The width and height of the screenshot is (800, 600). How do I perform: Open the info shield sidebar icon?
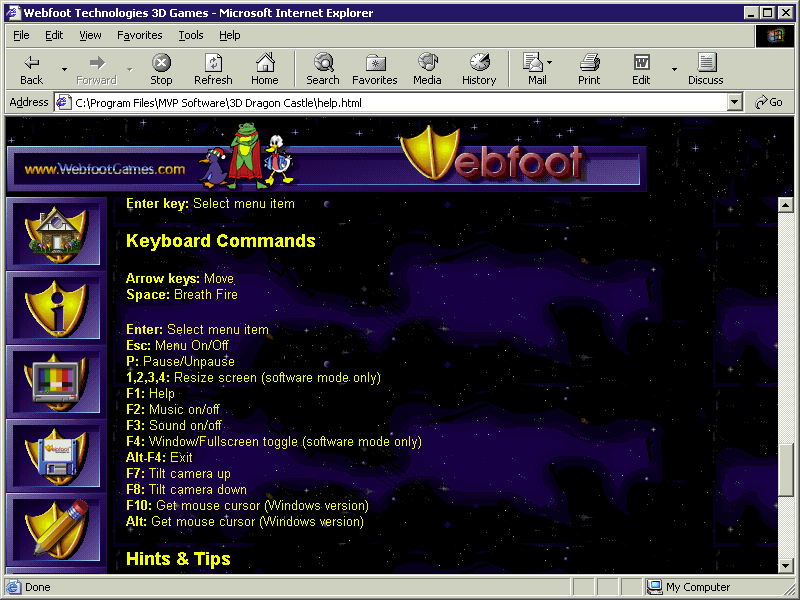pos(56,308)
